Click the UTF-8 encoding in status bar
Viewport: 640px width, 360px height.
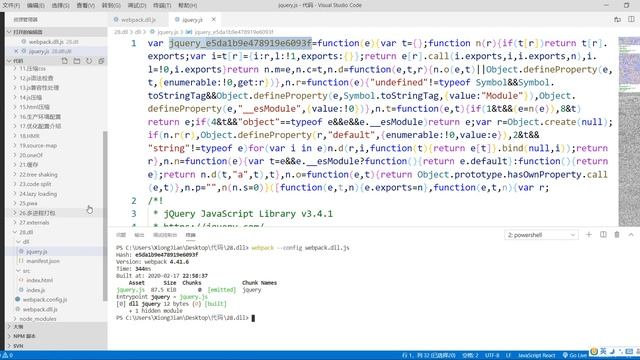(x=492, y=356)
